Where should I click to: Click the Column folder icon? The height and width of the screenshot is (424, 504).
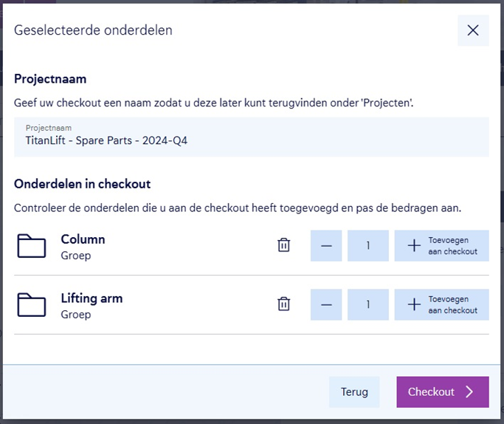click(32, 246)
